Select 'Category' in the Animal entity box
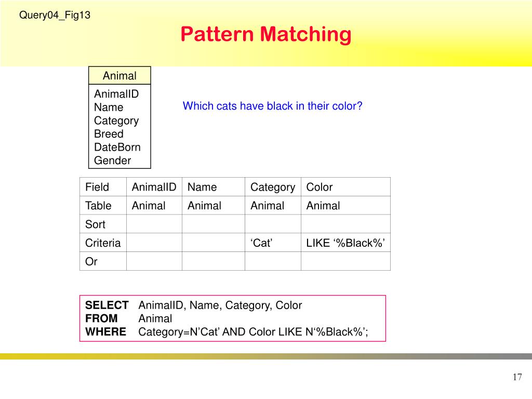This screenshot has height=399, width=532. [x=116, y=121]
